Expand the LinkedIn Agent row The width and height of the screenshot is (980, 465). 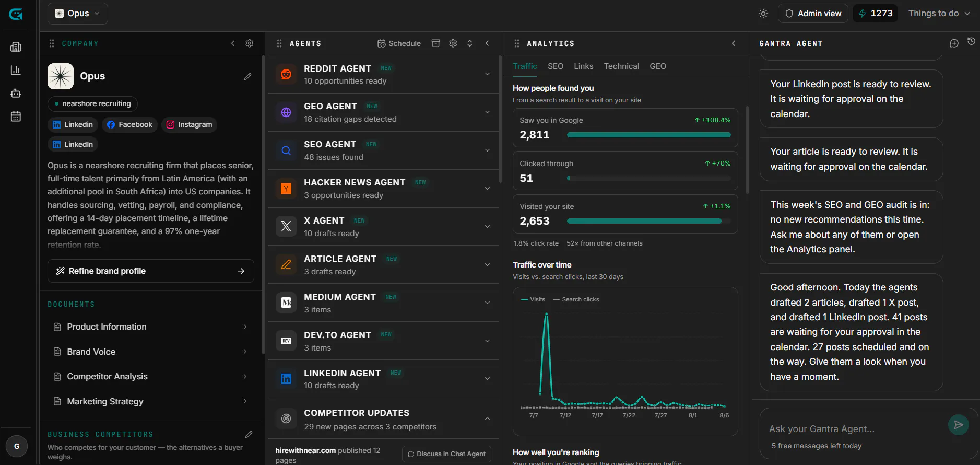pos(487,379)
